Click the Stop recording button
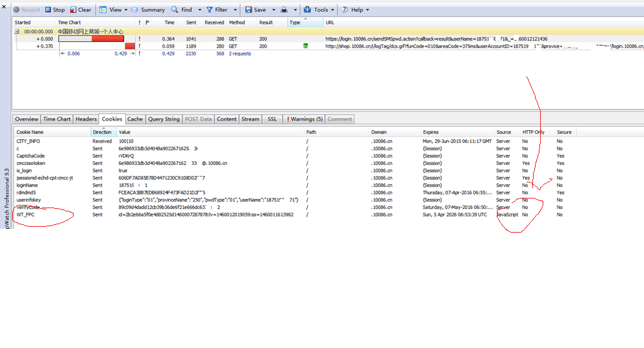Image resolution: width=644 pixels, height=348 pixels. (x=55, y=10)
